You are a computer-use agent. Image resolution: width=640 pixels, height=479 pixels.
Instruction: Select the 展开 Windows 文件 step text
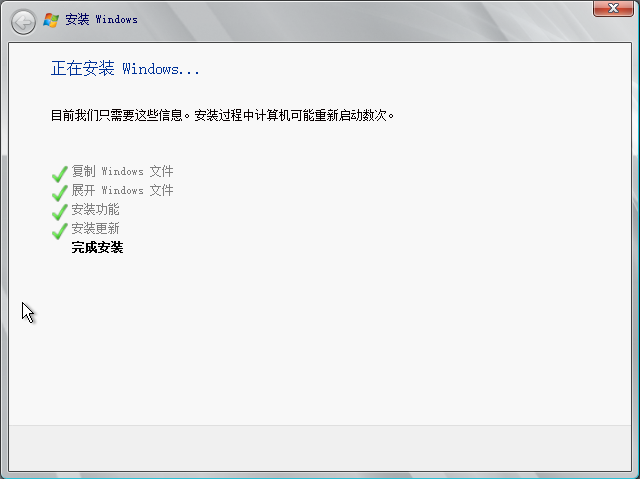point(122,190)
